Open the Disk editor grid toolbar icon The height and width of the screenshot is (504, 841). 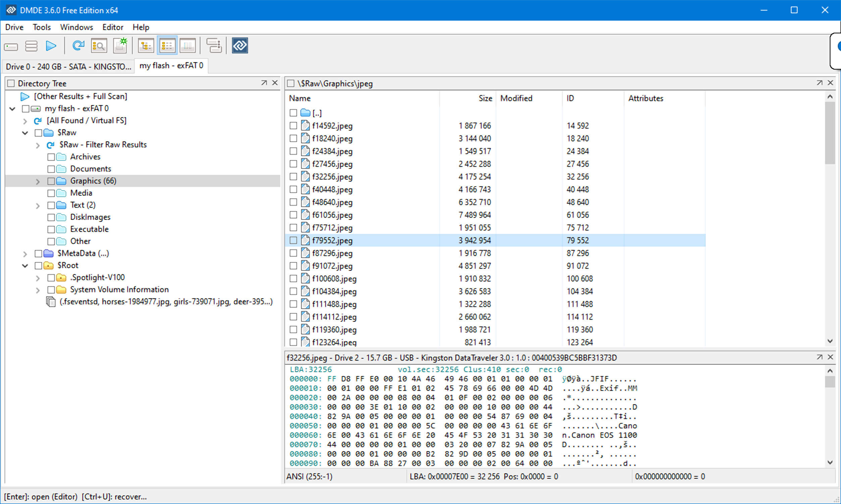(x=188, y=46)
